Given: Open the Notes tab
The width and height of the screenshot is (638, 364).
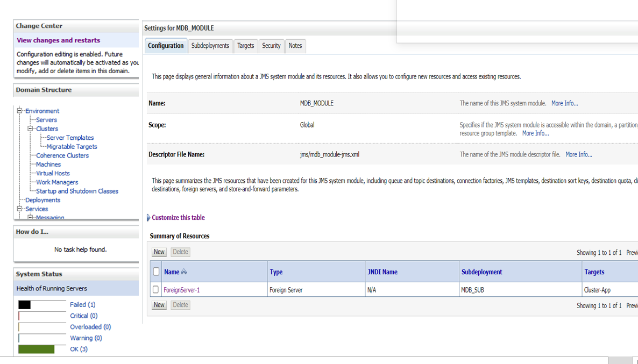Looking at the screenshot, I should (295, 46).
